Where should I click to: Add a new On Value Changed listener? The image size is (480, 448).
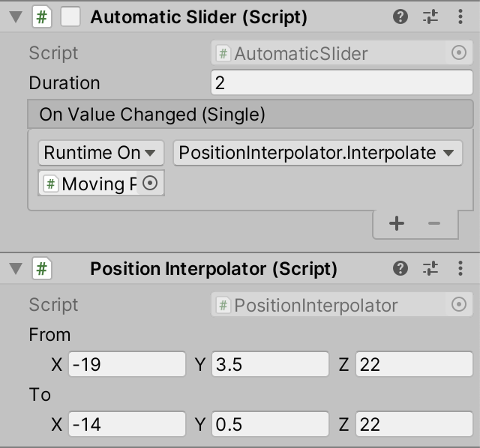397,223
